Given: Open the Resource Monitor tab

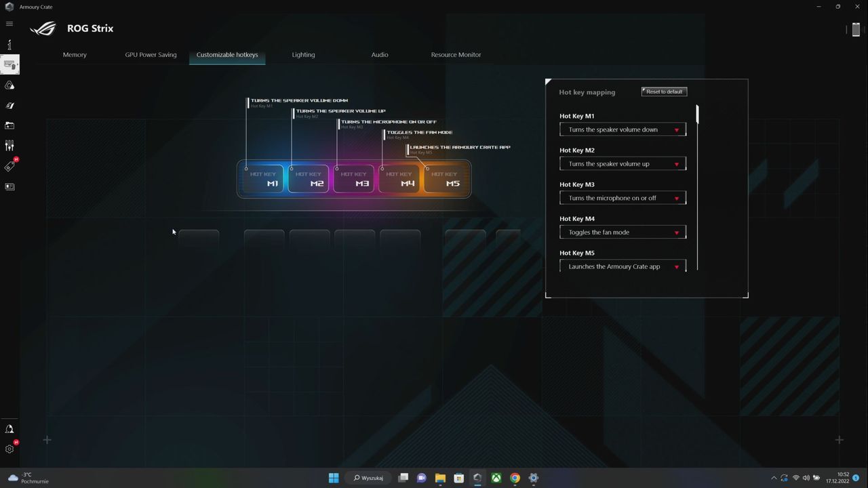Looking at the screenshot, I should tap(456, 55).
